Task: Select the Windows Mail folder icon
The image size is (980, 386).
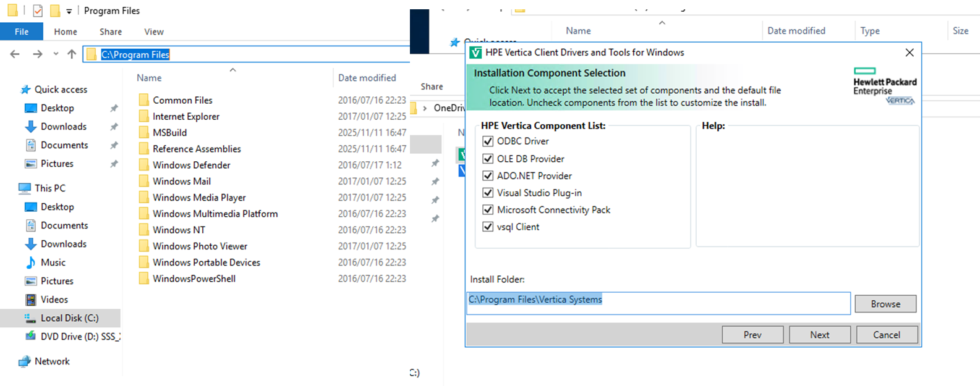Action: [144, 181]
